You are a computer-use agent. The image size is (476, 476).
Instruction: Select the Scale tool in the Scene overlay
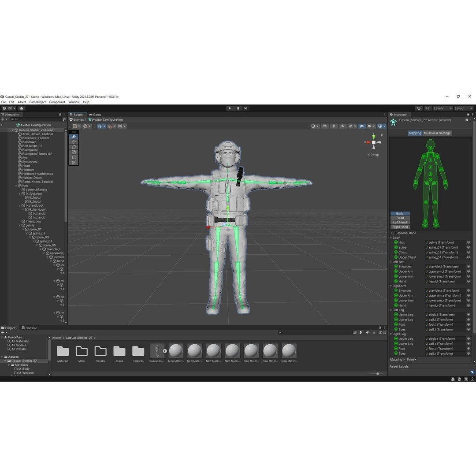click(x=74, y=152)
